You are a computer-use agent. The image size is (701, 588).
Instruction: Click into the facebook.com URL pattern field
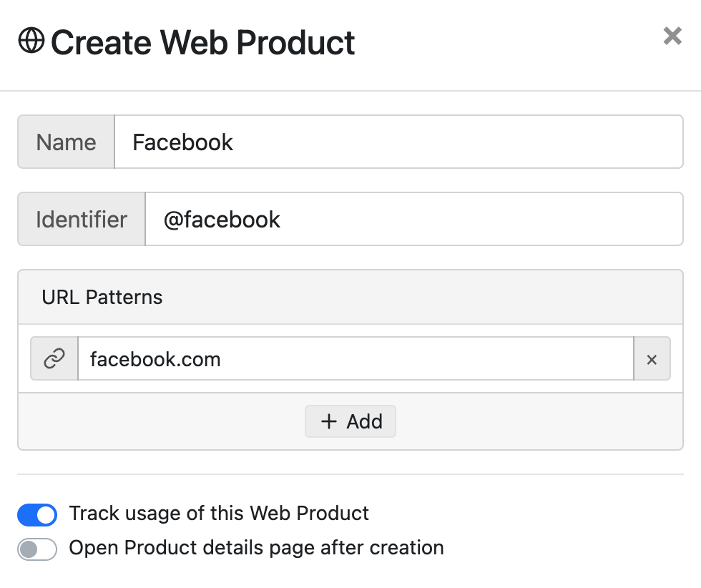[x=356, y=358]
